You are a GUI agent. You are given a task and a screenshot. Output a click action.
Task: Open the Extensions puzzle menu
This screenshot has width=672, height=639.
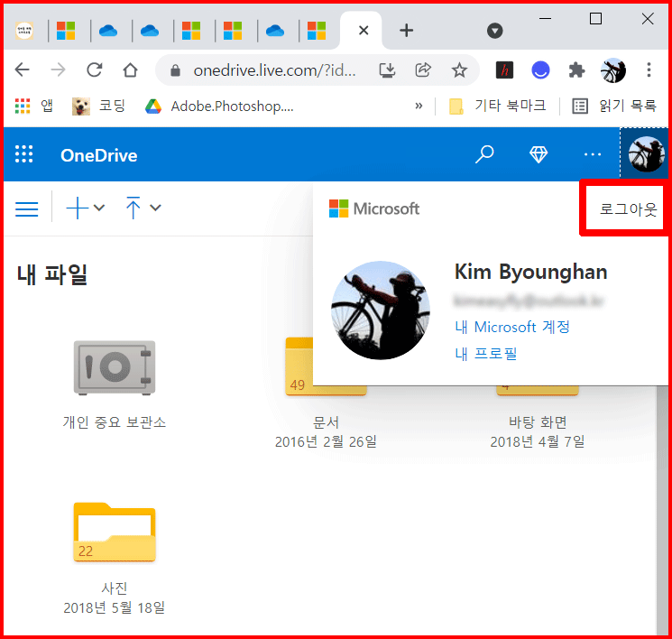577,69
